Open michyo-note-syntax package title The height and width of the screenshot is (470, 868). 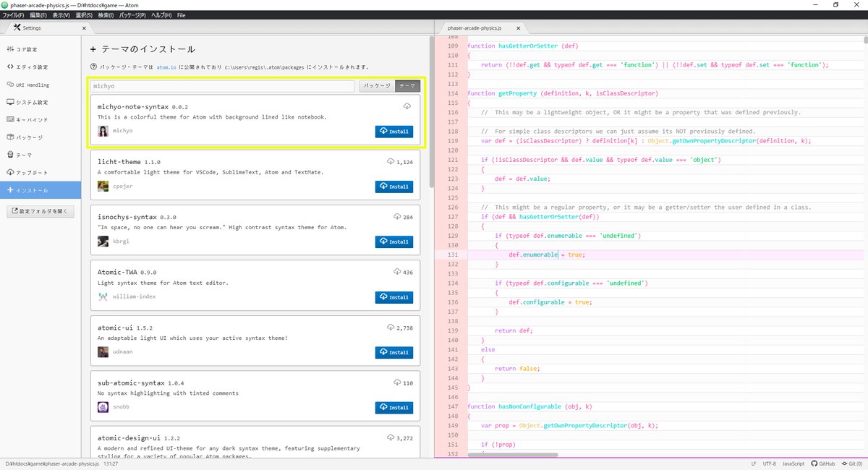pos(133,106)
